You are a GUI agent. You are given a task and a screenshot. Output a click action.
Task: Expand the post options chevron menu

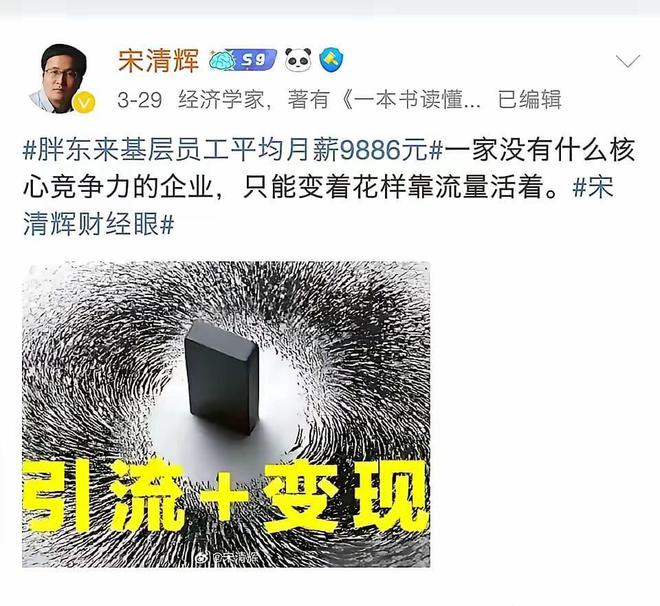[628, 61]
